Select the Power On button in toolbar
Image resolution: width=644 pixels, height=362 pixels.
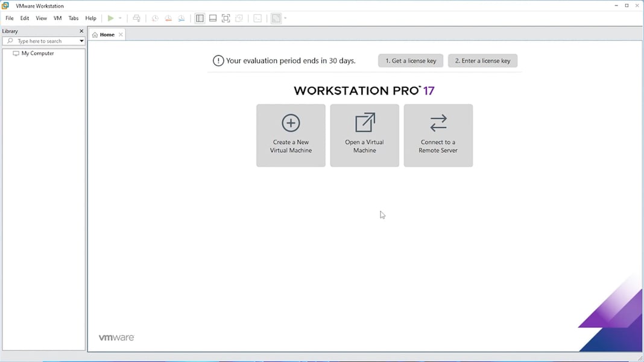coord(112,18)
